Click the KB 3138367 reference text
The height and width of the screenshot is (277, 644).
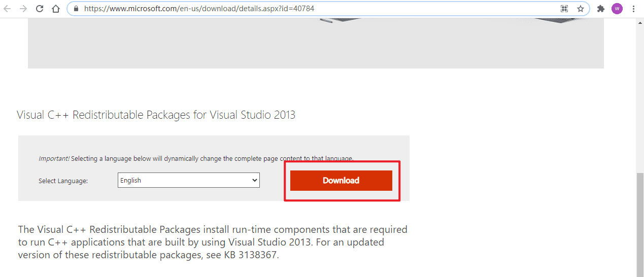251,255
